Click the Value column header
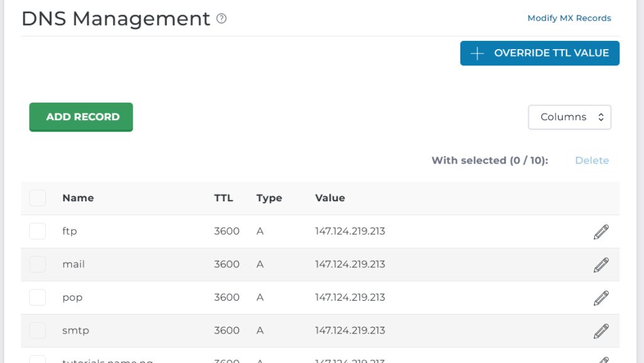The height and width of the screenshot is (363, 644). point(330,198)
